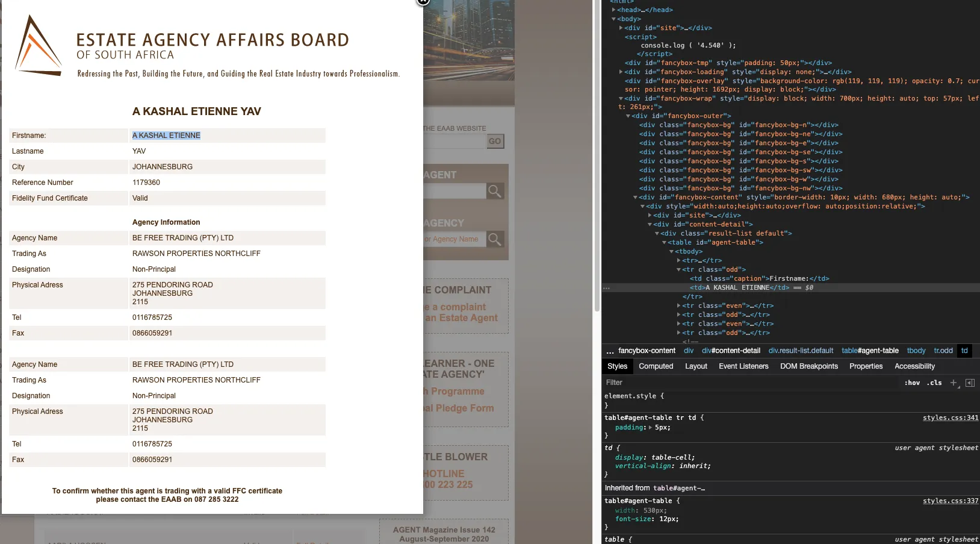The image size is (980, 544).
Task: Select div#content-detail in the breadcrumb bar
Action: click(731, 351)
